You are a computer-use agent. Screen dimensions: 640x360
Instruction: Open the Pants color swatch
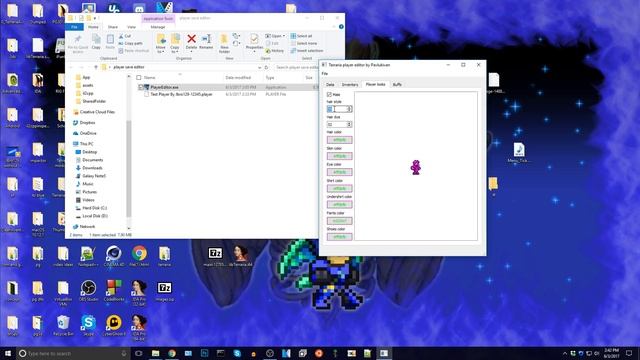point(339,221)
